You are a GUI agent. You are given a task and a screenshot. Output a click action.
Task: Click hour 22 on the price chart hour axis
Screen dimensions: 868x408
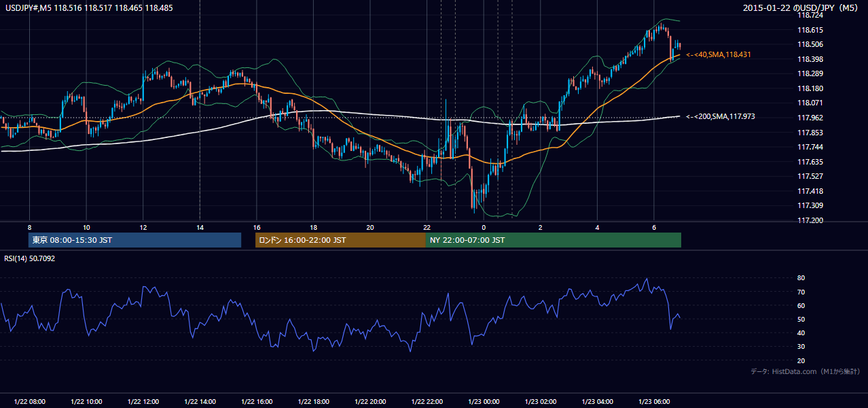pos(427,226)
